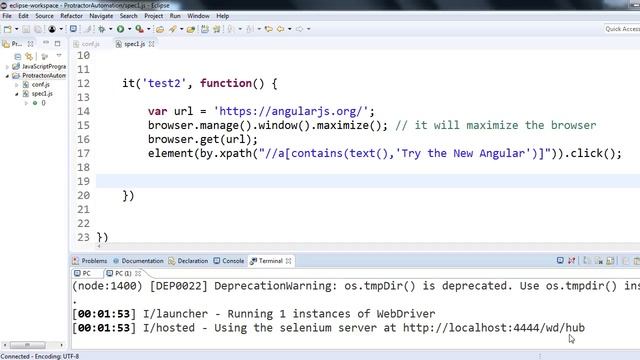Click the Disconnect terminal icon
The height and width of the screenshot is (360, 640).
(571, 260)
